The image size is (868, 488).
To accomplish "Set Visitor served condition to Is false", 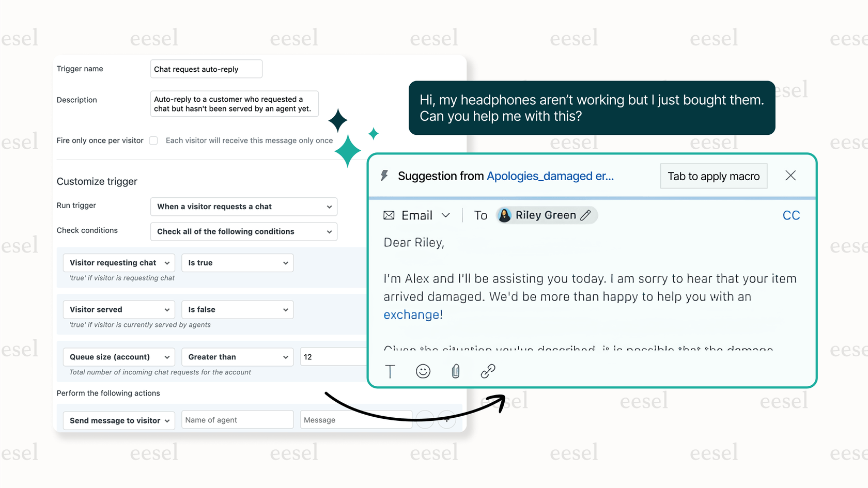I will (x=237, y=309).
